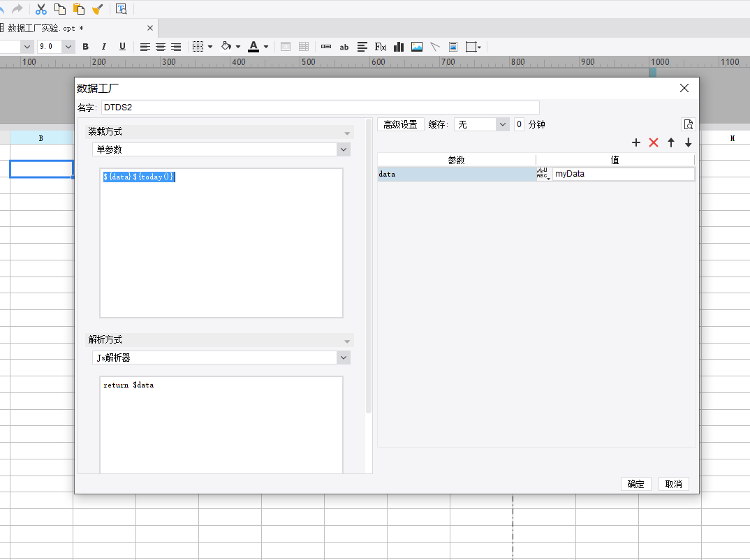Click the 高级设置 button
Screen dimensions: 750x560
[x=400, y=124]
